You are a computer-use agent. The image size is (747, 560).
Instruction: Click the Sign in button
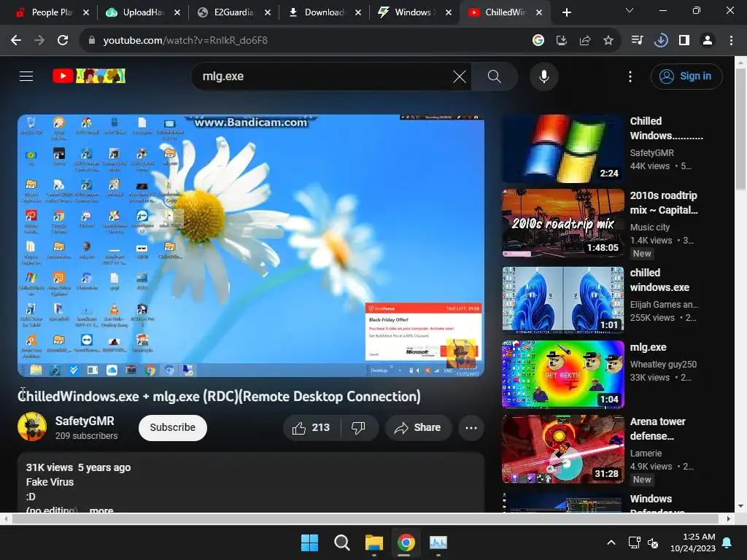pos(686,76)
